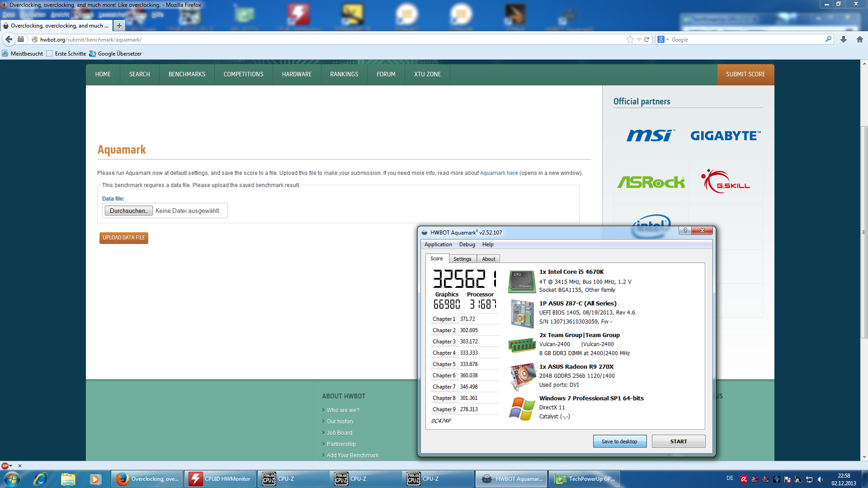Open the Windows Start menu orb
The height and width of the screenshot is (488, 868).
[12, 479]
